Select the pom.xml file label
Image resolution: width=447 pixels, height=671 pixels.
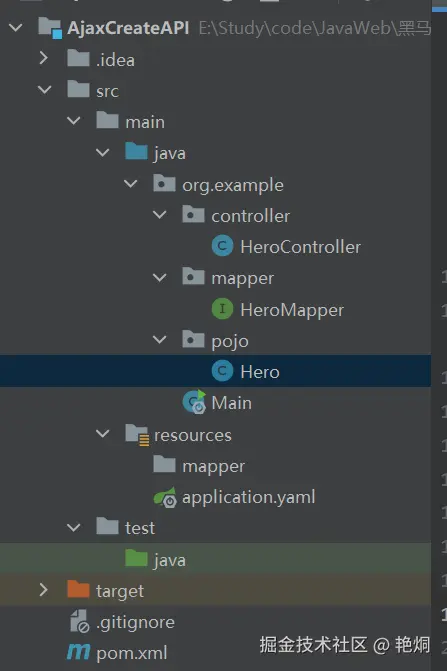coord(132,653)
